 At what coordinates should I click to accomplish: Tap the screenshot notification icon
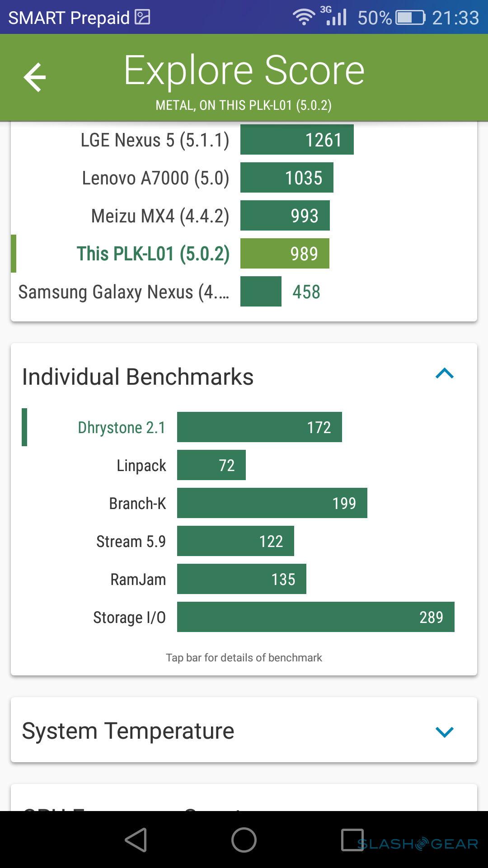point(143,17)
